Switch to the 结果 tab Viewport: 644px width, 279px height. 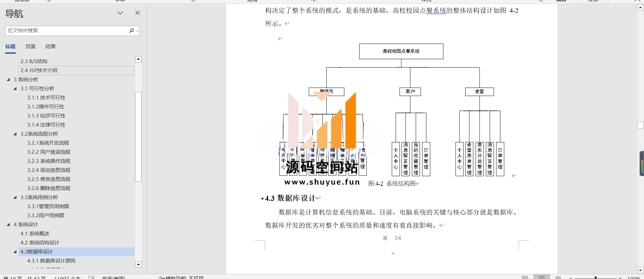point(51,47)
